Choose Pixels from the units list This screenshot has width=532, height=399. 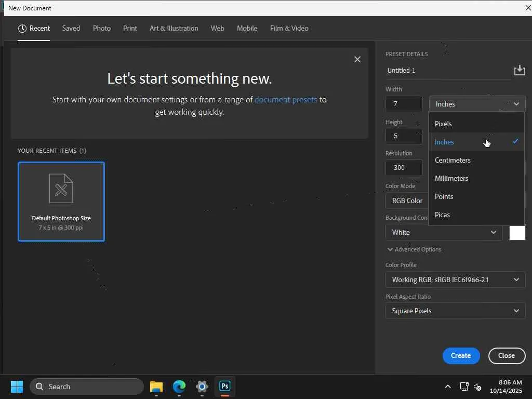tap(476, 124)
